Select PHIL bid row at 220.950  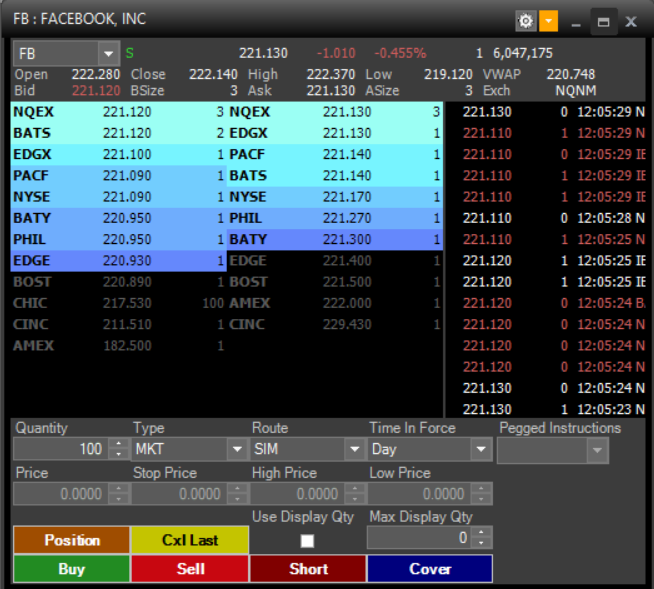point(118,239)
